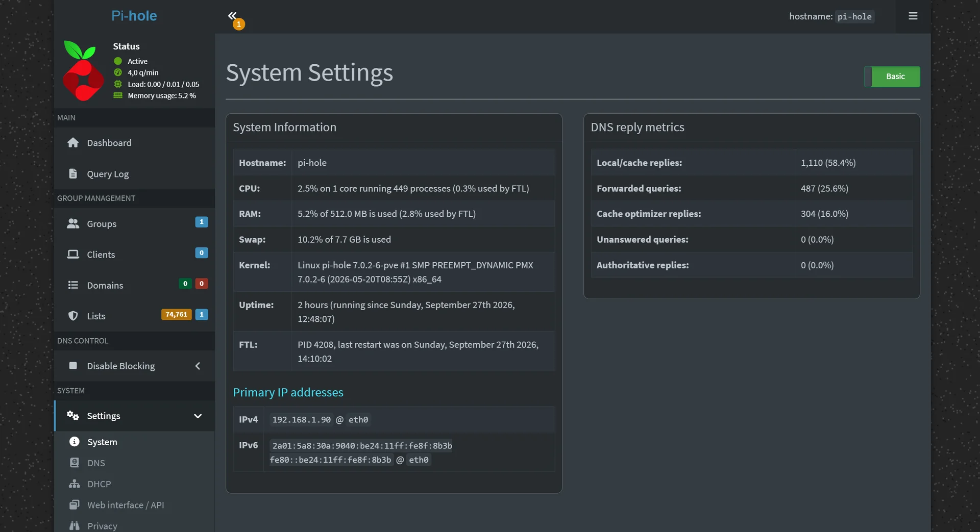Click the Lists shield icon
This screenshot has width=980, height=532.
73,316
